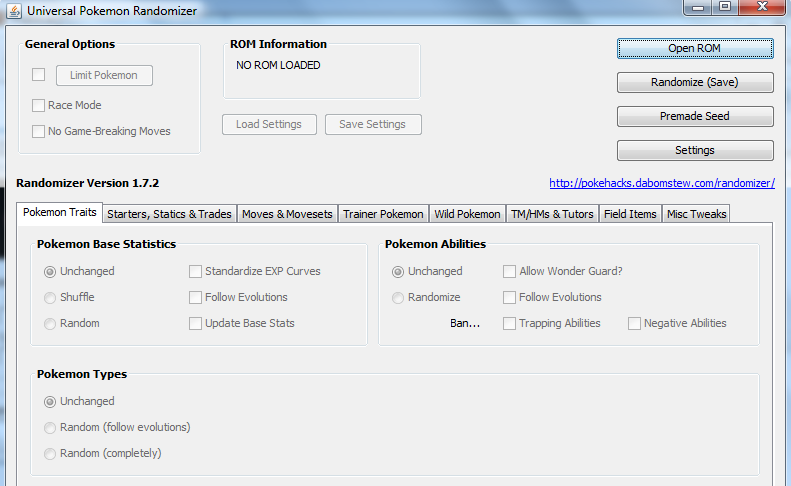Viewport: 791px width, 486px height.
Task: Switch to the TM/HMs & Tutors tab
Action: [552, 214]
